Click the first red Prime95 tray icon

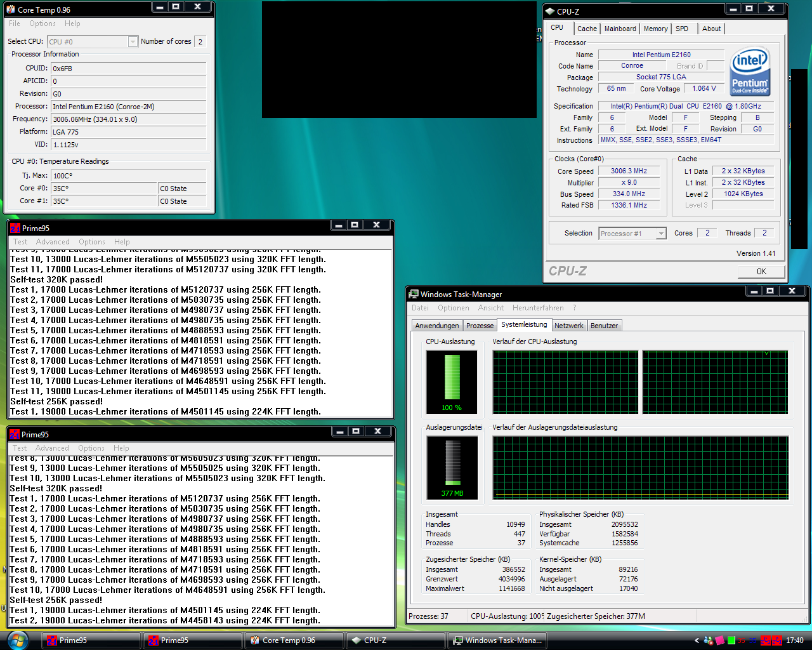[x=766, y=640]
